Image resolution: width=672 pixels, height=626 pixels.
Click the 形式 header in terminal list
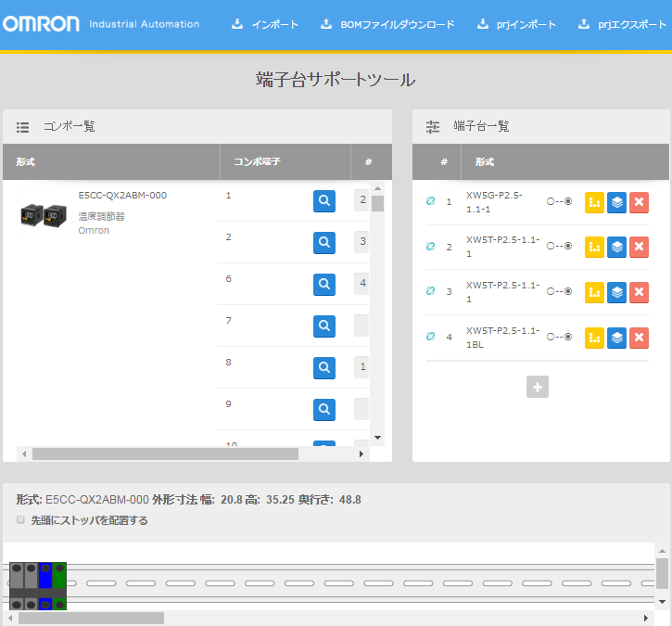(484, 161)
